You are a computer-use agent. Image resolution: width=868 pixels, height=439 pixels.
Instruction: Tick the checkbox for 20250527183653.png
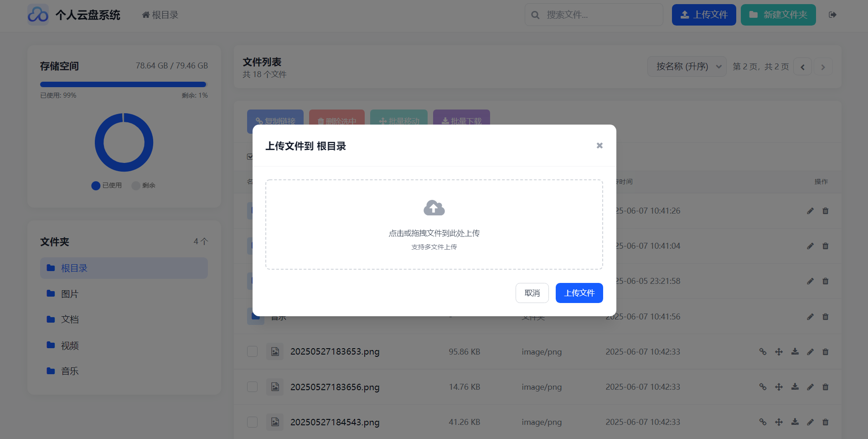(252, 351)
